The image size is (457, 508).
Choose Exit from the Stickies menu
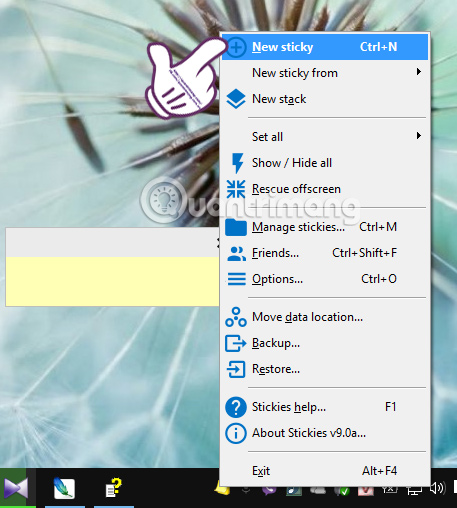tap(324, 471)
